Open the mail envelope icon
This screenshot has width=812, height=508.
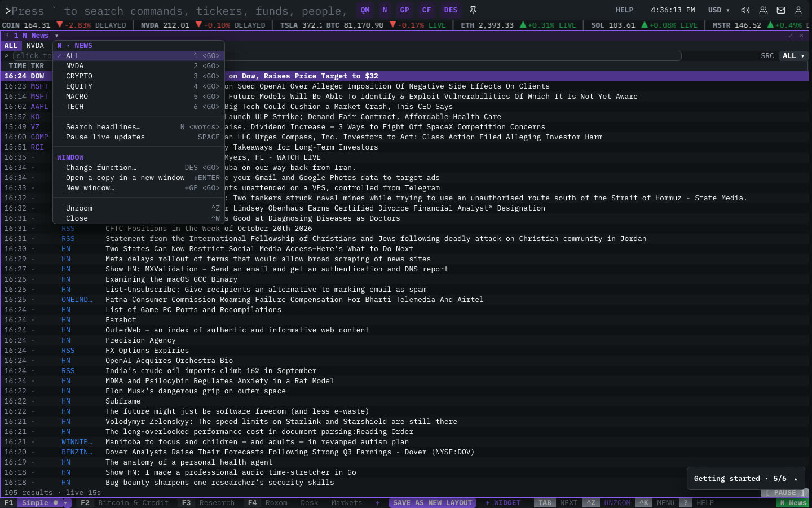(x=781, y=10)
